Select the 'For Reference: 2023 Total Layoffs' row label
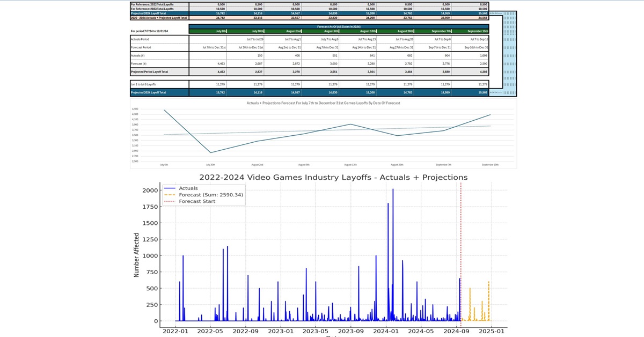The width and height of the screenshot is (644, 337). (152, 9)
